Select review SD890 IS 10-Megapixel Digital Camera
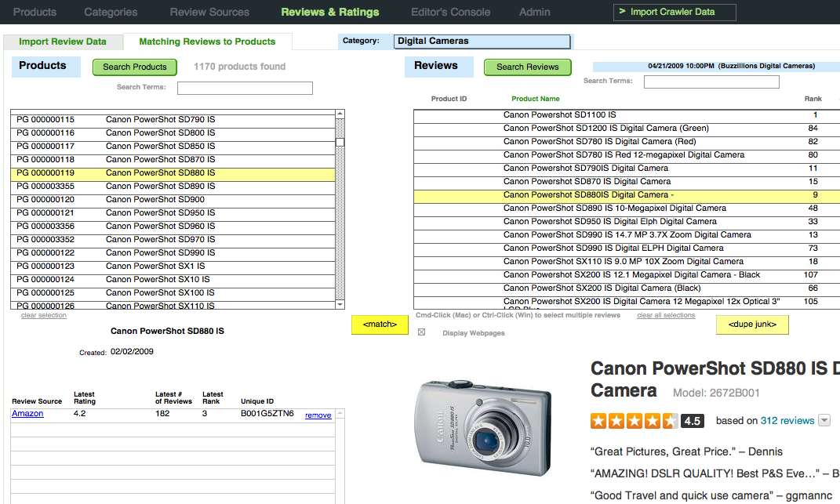Viewport: 840px width, 504px height. click(627, 208)
